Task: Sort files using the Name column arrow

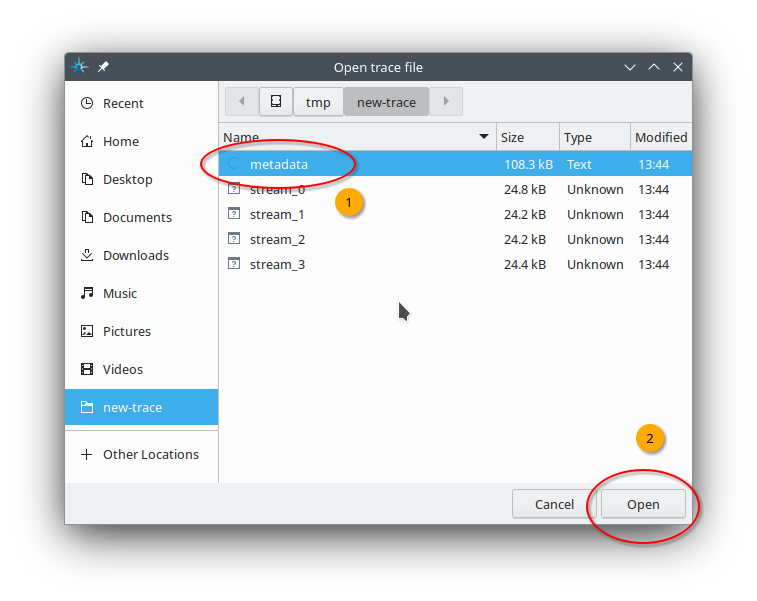Action: 484,137
